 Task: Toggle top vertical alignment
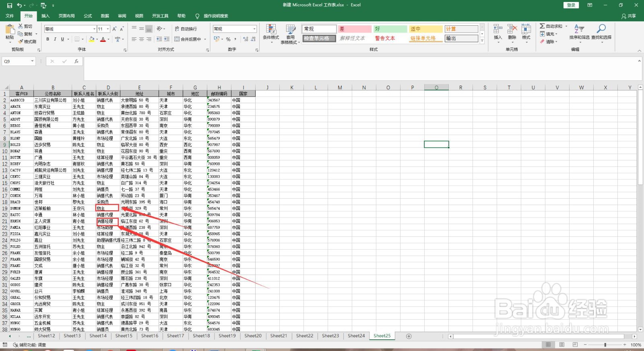tap(134, 29)
